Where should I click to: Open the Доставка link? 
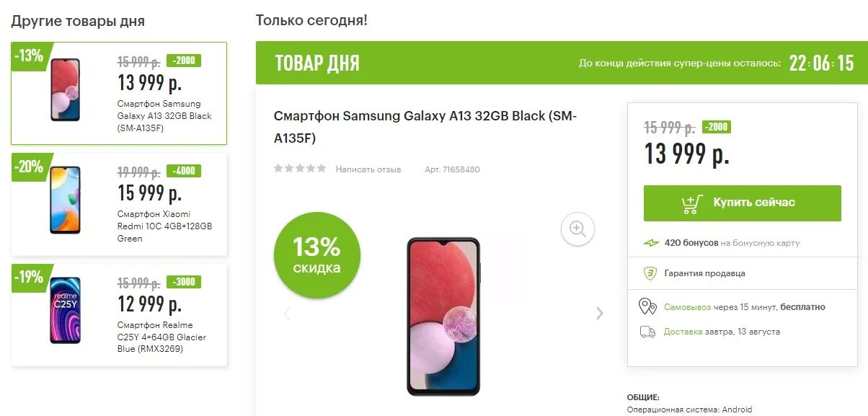pyautogui.click(x=683, y=332)
